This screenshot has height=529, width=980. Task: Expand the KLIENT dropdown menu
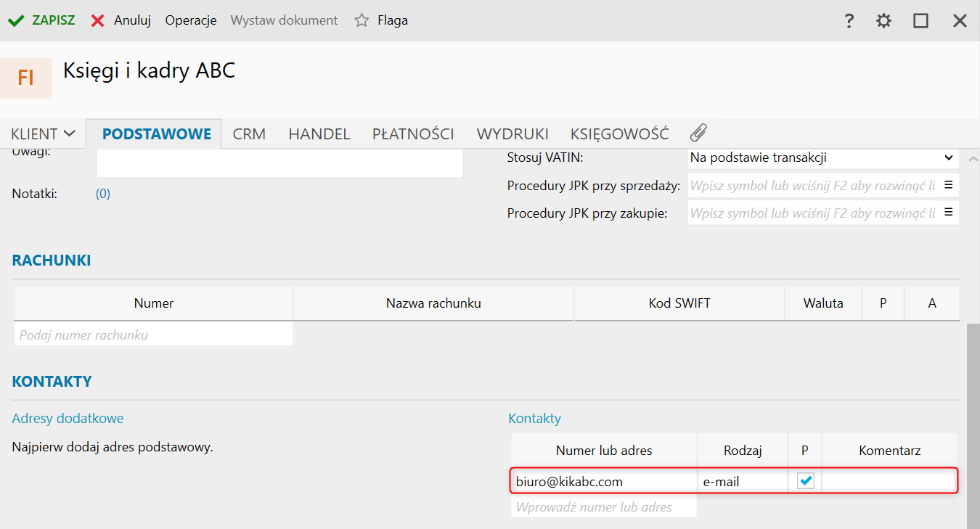pyautogui.click(x=44, y=134)
